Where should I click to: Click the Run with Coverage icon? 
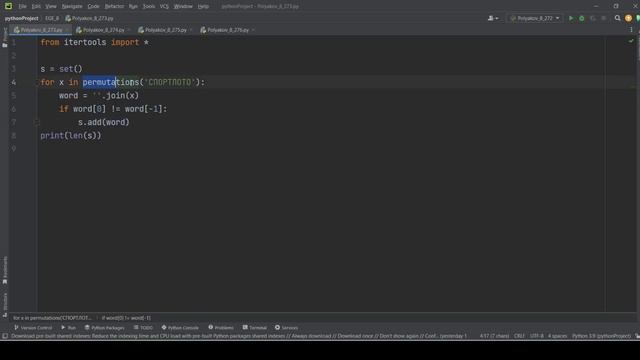click(593, 18)
